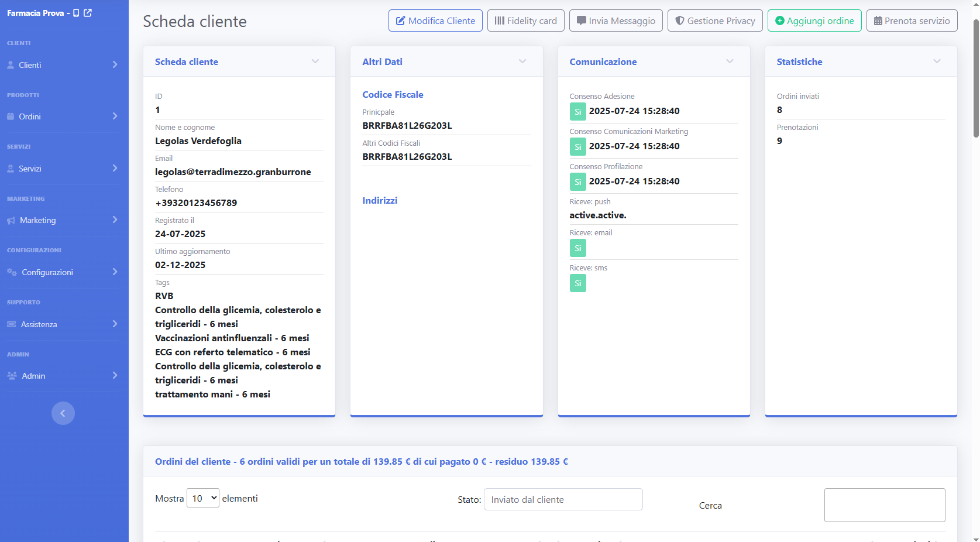Click the Admin users icon in sidebar

(12, 376)
